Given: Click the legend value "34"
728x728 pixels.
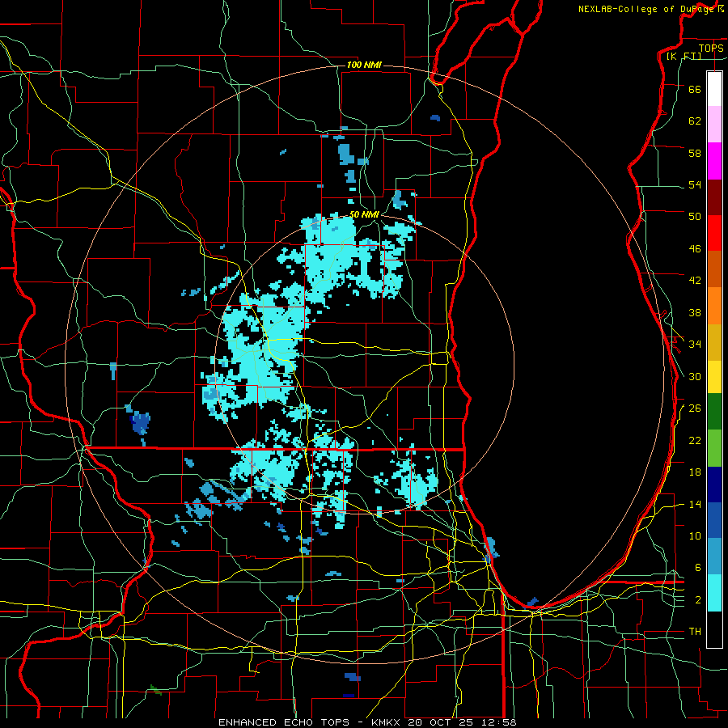Looking at the screenshot, I should coord(695,345).
